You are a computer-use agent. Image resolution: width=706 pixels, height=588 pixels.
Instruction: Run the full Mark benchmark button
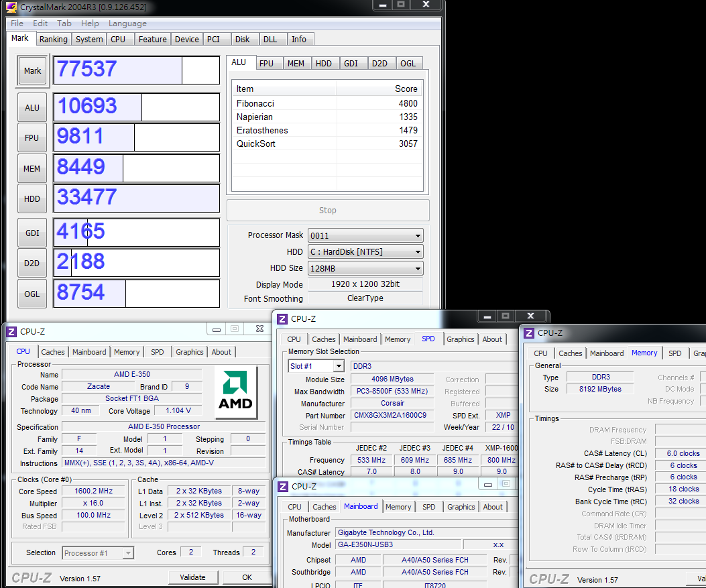[32, 70]
